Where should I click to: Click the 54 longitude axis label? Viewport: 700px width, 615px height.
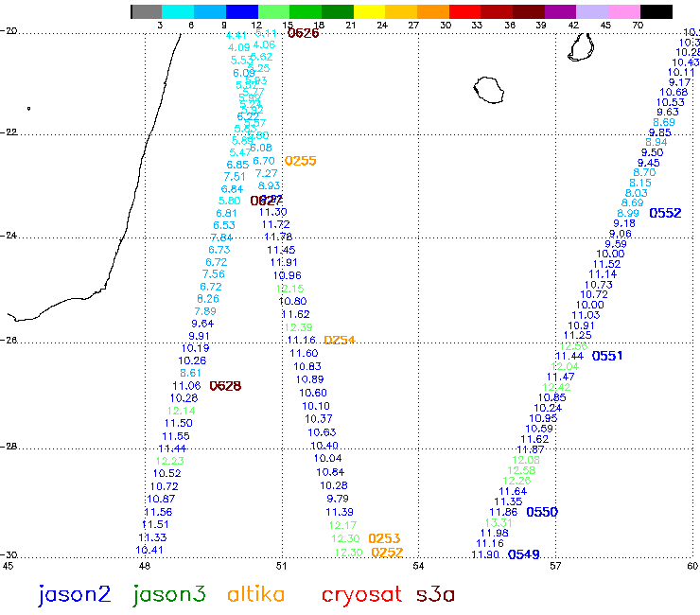click(x=418, y=567)
